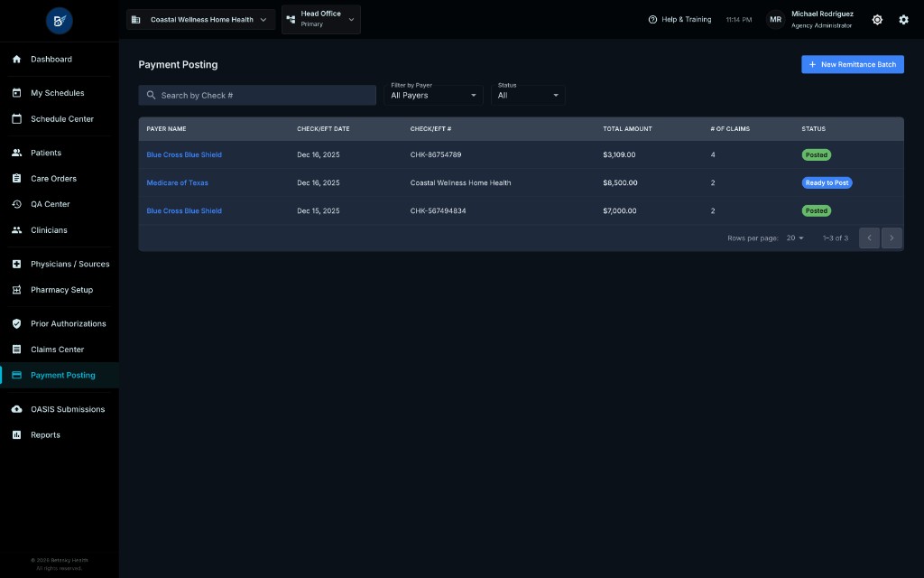Click the Schedule Center calendar icon

(16, 118)
